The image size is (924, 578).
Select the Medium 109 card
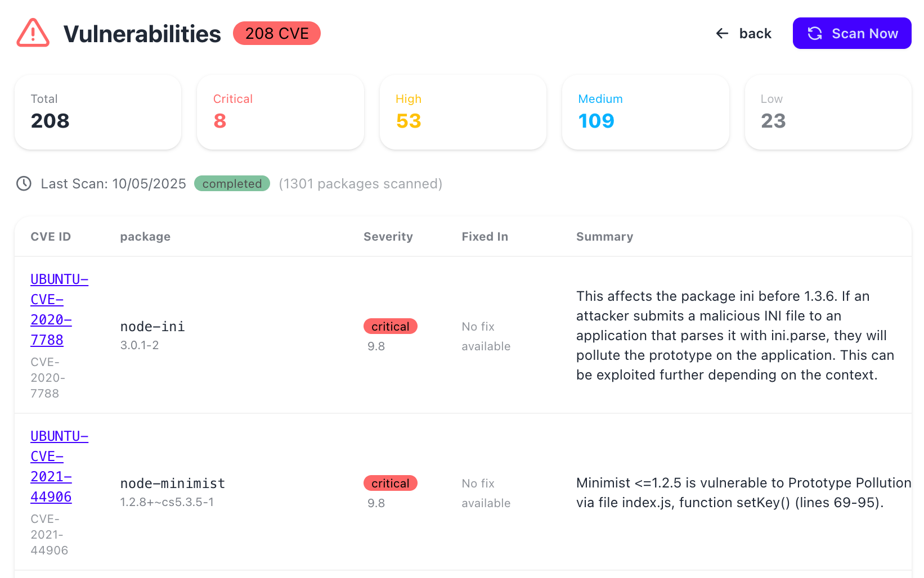coord(645,112)
